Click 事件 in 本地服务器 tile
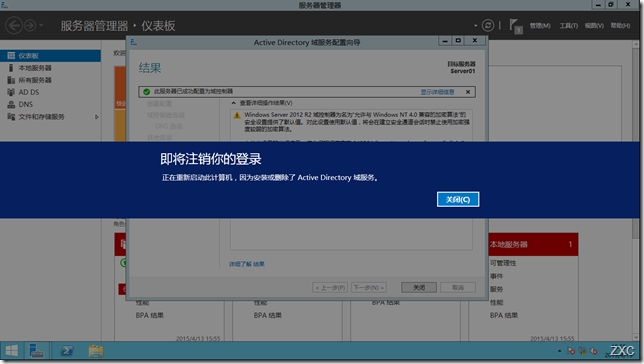Viewport: 644px width, 364px height. click(496, 276)
